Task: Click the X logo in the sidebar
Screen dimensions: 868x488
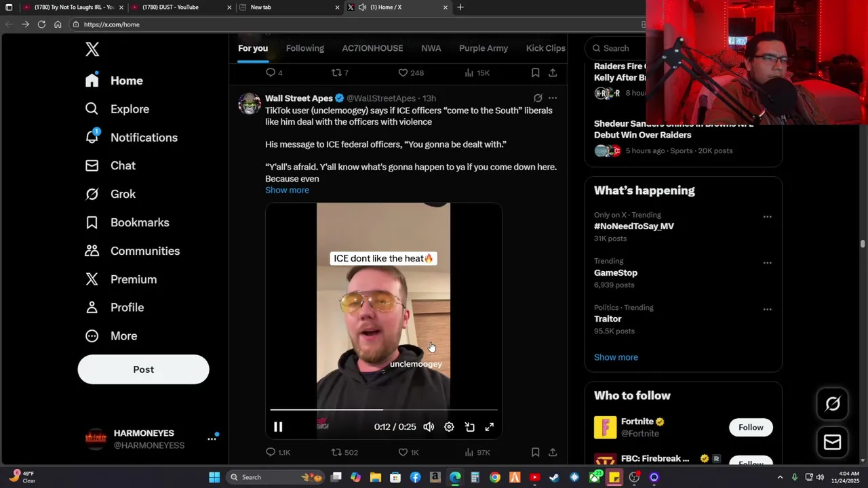Action: pos(92,49)
